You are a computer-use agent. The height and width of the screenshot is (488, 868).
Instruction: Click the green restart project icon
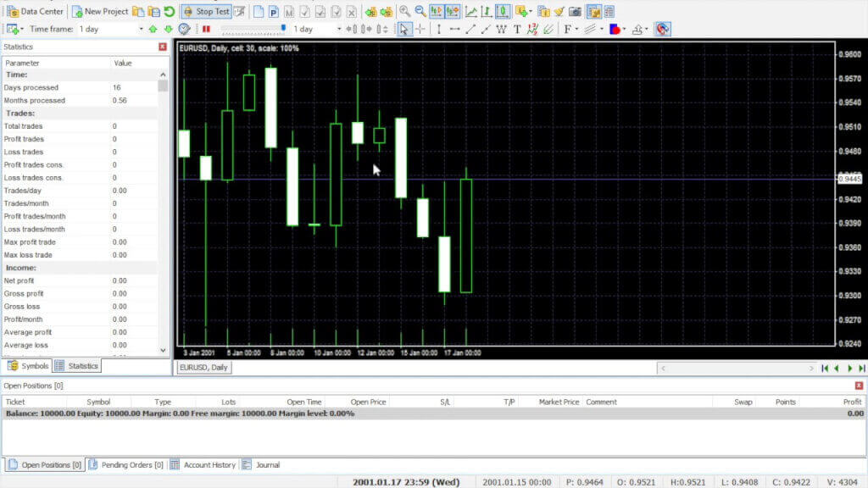[x=170, y=11]
